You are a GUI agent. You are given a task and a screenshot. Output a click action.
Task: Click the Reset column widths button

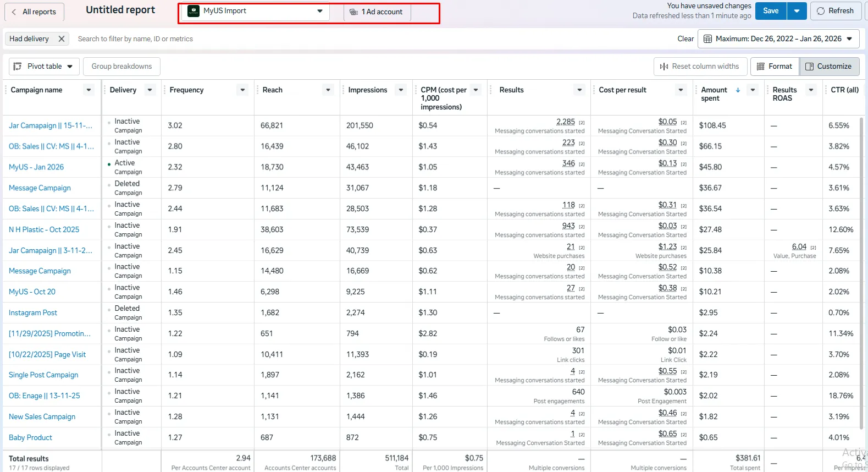point(700,67)
